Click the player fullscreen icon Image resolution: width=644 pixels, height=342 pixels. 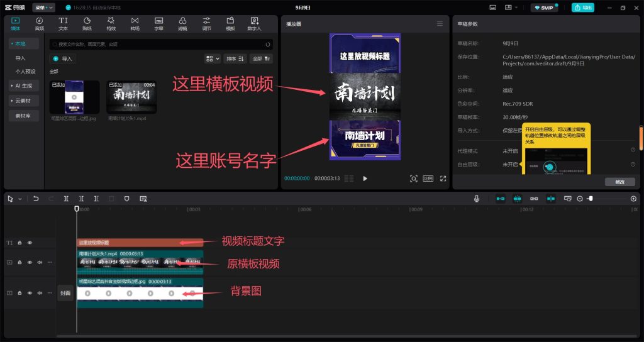coord(443,179)
